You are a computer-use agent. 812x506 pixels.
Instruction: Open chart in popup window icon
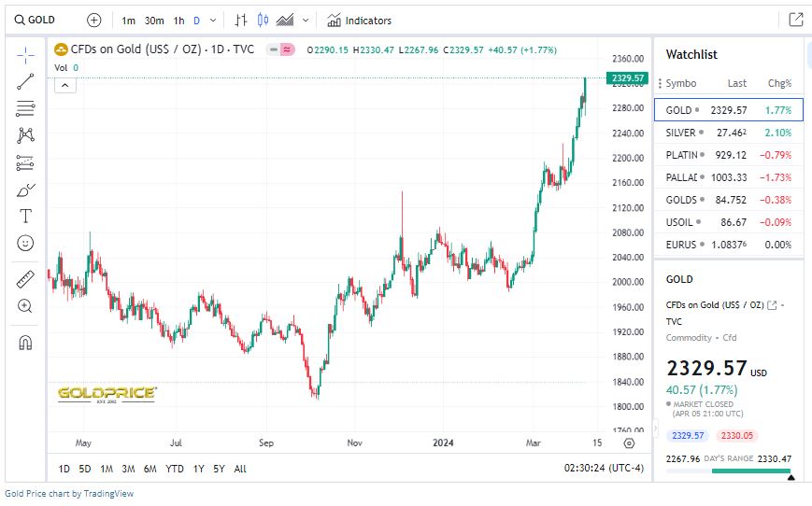(796, 20)
